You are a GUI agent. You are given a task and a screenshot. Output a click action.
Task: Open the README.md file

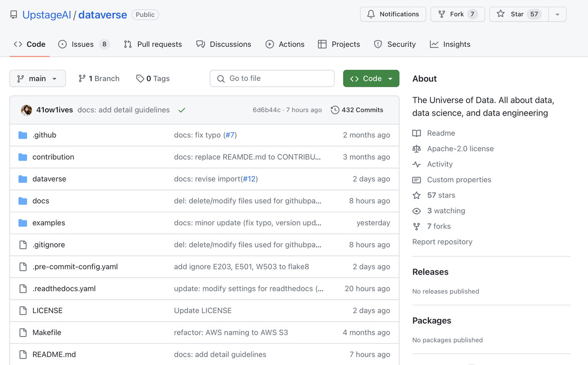coord(54,354)
